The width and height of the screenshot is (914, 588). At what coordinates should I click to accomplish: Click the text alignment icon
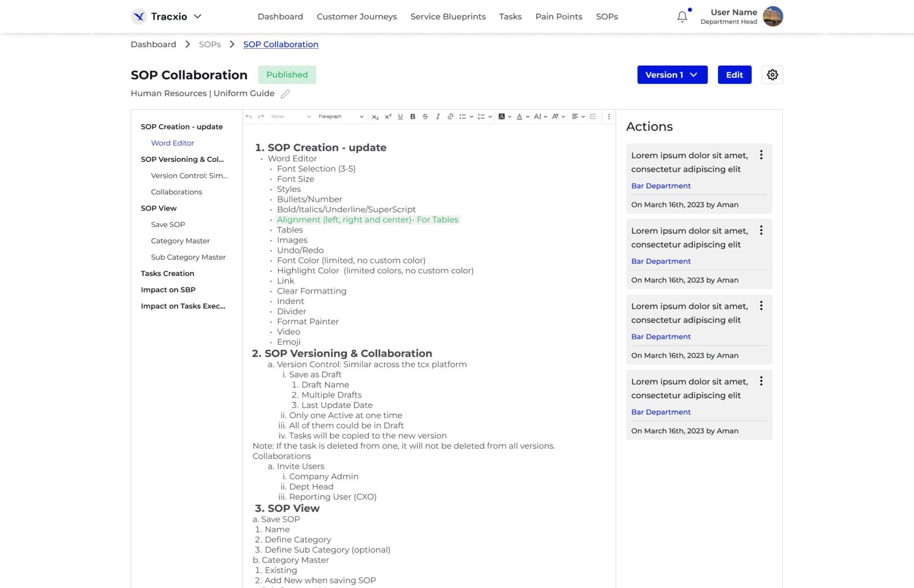click(575, 116)
